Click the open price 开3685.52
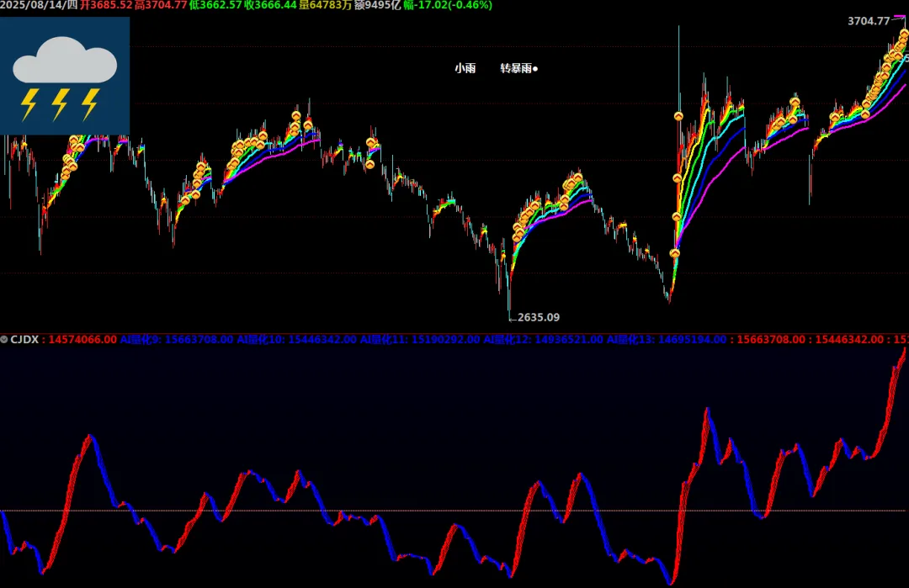Image resolution: width=909 pixels, height=588 pixels. (106, 5)
